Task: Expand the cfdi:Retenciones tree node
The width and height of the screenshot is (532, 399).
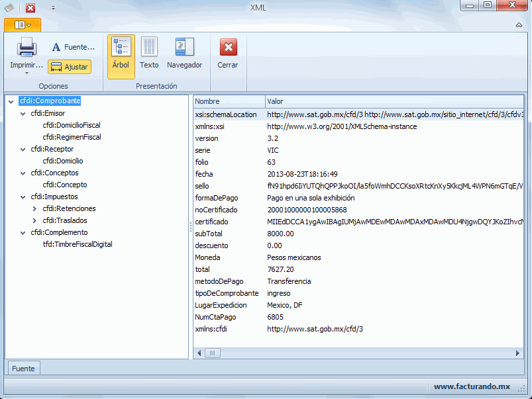Action: tap(34, 209)
